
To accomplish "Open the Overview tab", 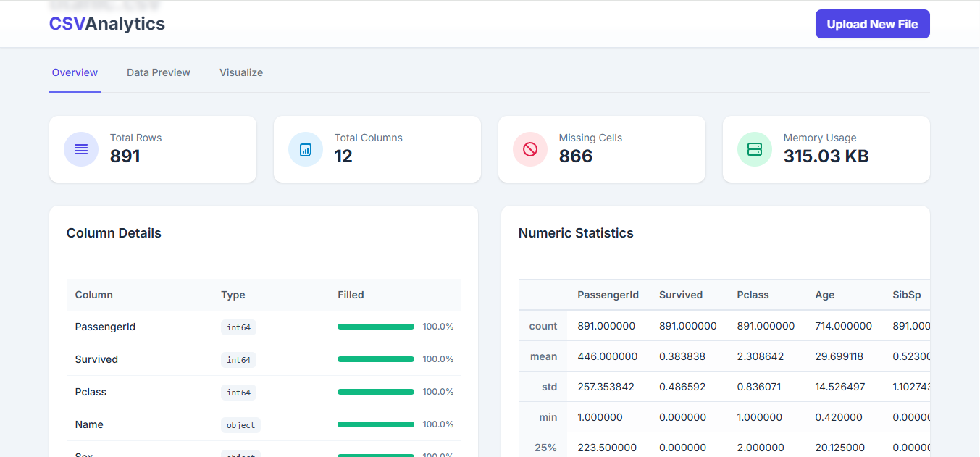I will [x=75, y=72].
